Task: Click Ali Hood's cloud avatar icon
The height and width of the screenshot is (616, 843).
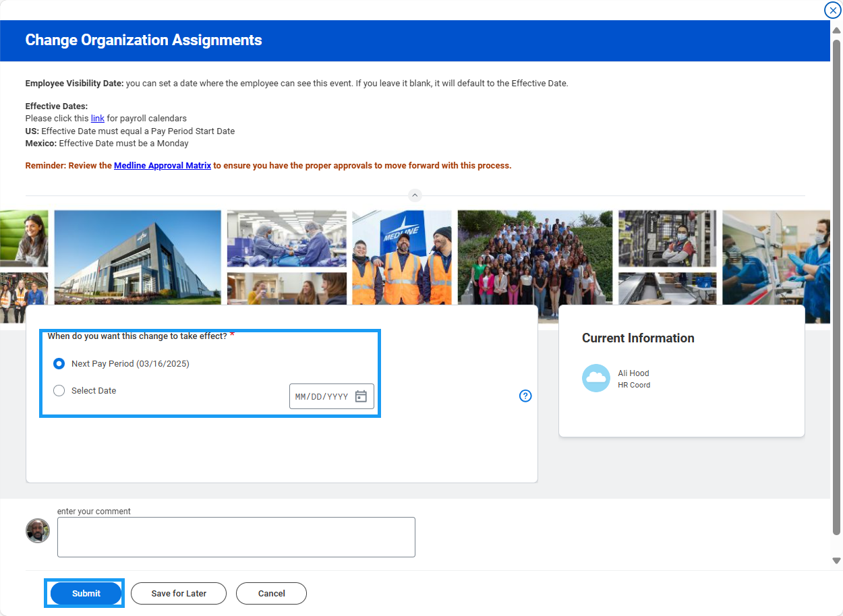Action: point(596,378)
